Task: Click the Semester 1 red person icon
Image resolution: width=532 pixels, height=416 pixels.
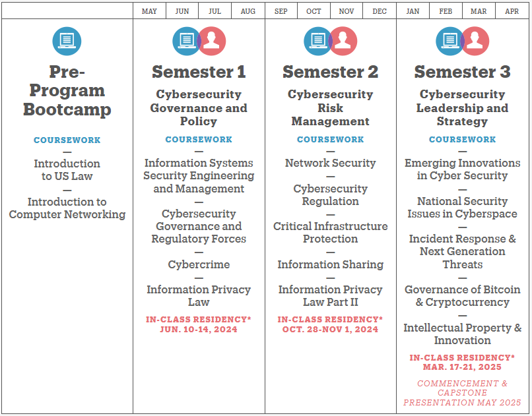Action: tap(213, 41)
